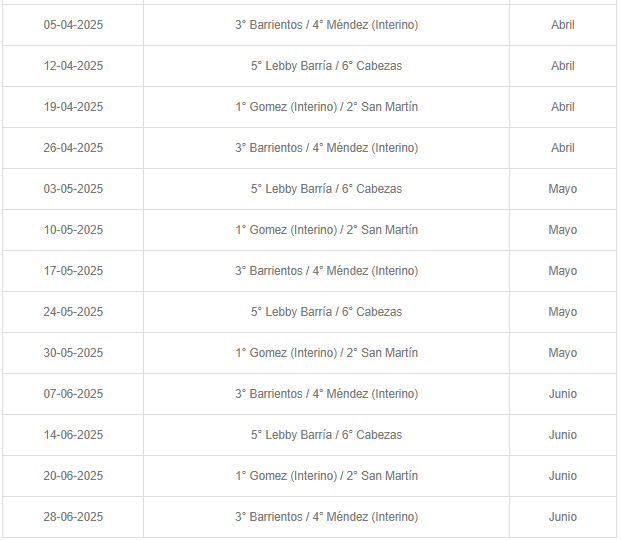Select the 20-06-2025 date cell

[73, 476]
